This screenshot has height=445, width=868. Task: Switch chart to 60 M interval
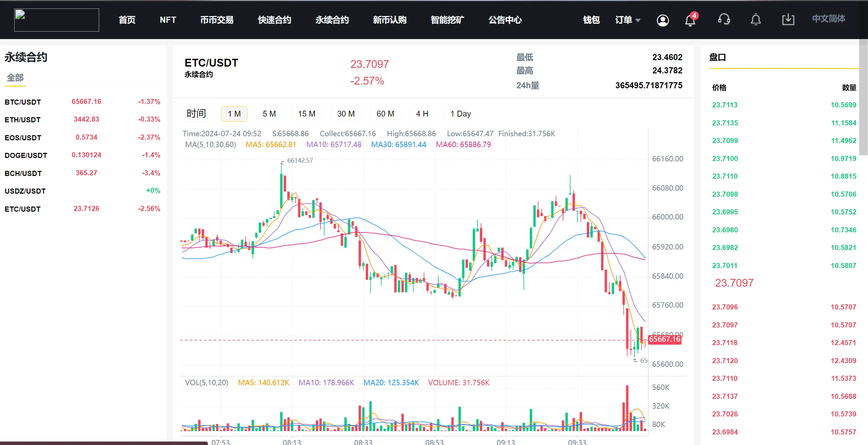(385, 114)
